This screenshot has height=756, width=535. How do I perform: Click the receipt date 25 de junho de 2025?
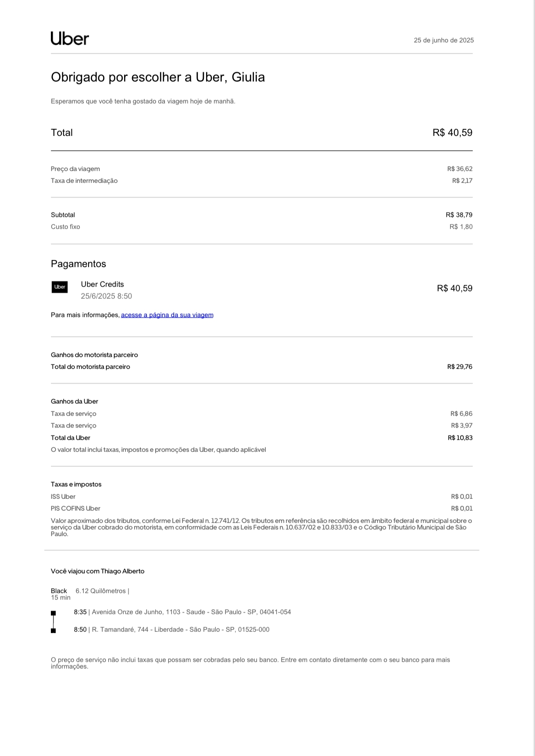(x=443, y=40)
